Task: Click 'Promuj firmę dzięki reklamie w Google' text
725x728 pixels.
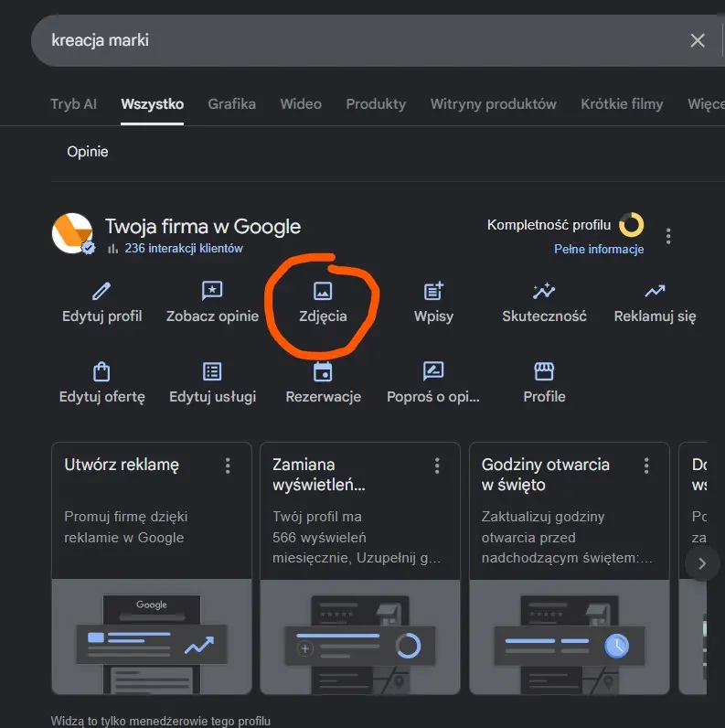Action: point(126,527)
